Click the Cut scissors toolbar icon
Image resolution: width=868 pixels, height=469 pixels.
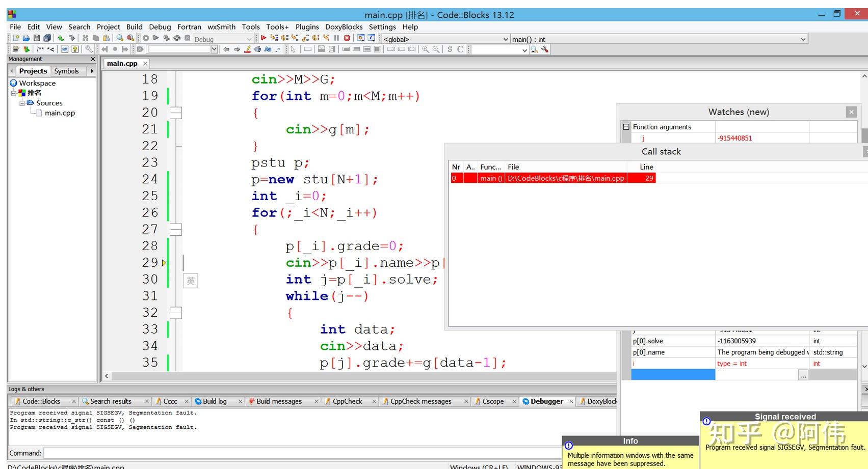pos(85,38)
